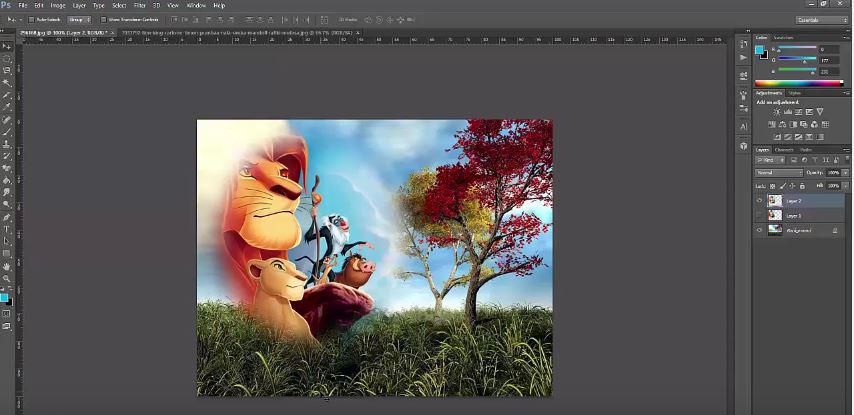Show Layer 1 using its visibility box
This screenshot has height=415, width=854.
[x=760, y=216]
